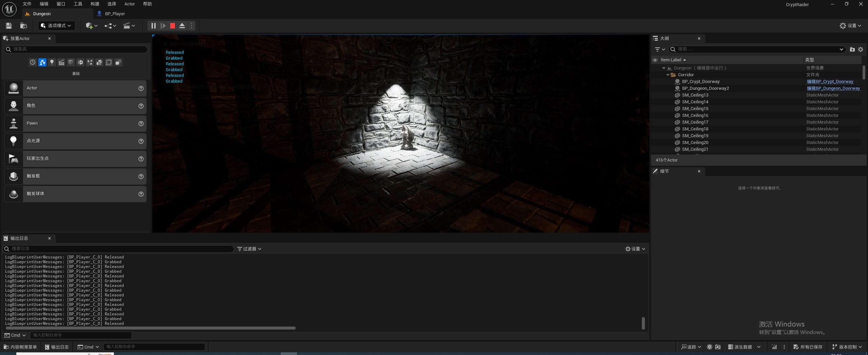The image size is (868, 355).
Task: Switch to the BP_Player tab
Action: tap(115, 14)
